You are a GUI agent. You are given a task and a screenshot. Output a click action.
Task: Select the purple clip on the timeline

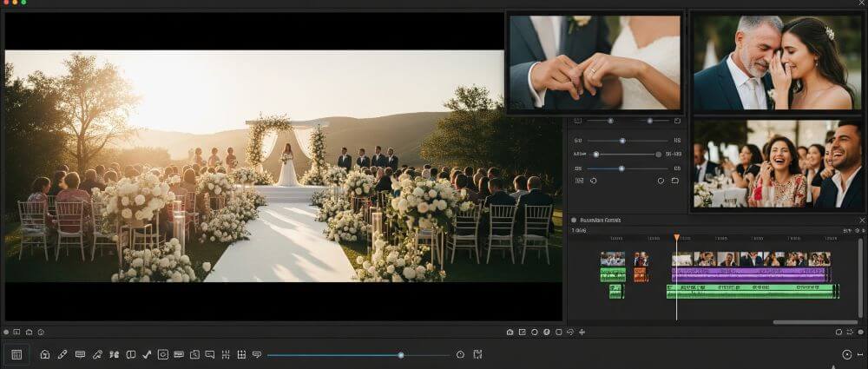750,272
